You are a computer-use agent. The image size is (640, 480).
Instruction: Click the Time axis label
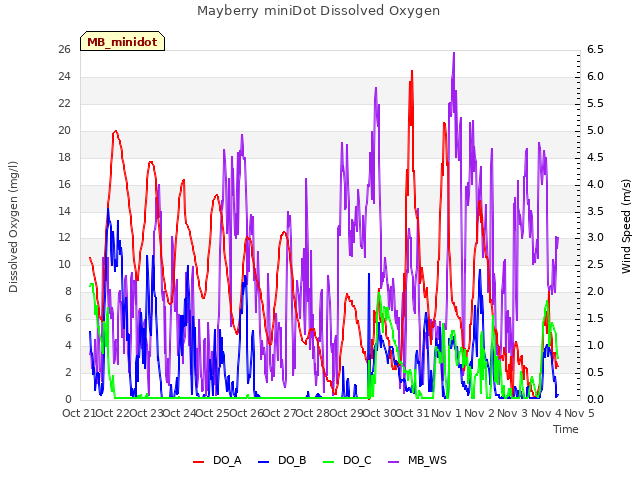[x=566, y=429]
